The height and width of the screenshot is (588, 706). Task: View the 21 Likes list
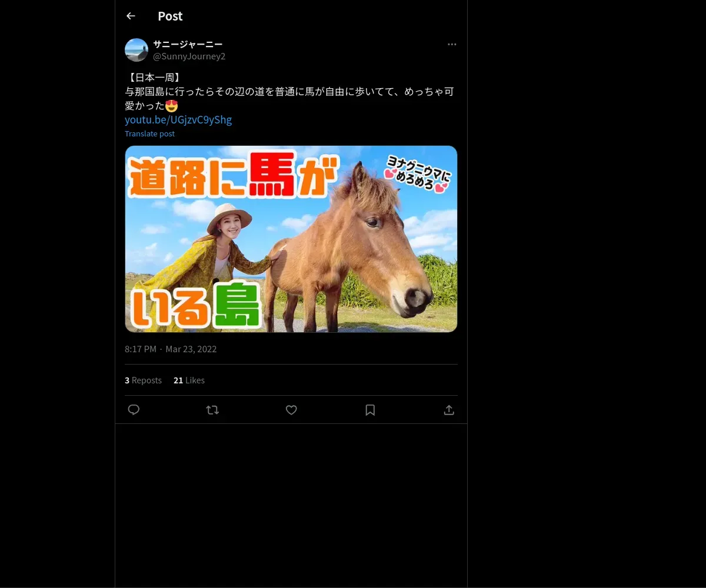pos(189,380)
